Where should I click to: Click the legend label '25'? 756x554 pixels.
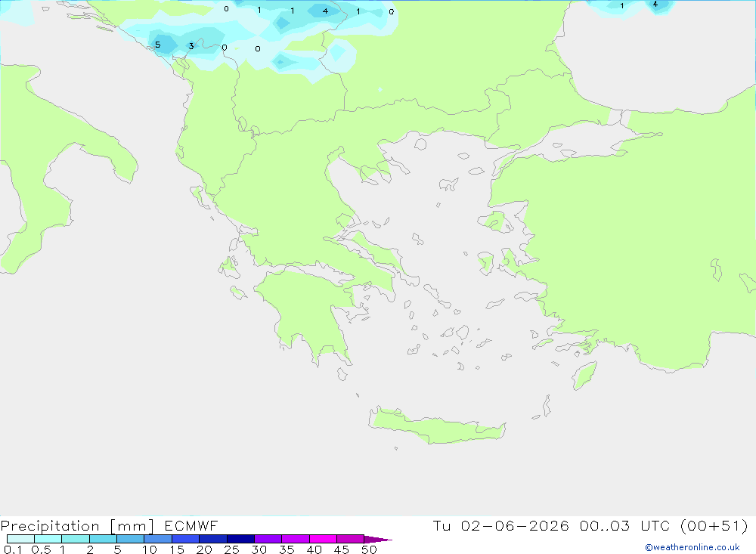click(x=231, y=549)
